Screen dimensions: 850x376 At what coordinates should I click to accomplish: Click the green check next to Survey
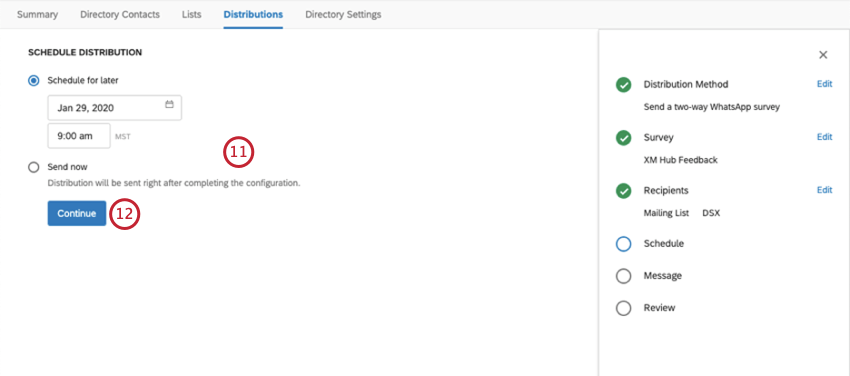(623, 138)
